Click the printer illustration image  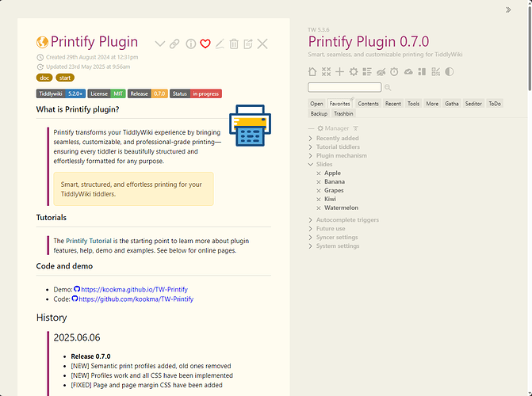pyautogui.click(x=250, y=125)
